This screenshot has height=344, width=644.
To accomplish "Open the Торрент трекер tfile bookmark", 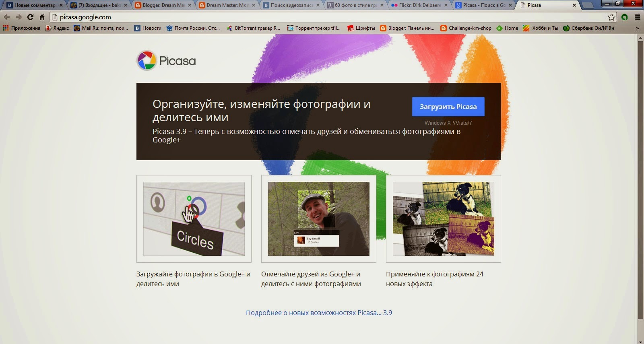I will [314, 28].
